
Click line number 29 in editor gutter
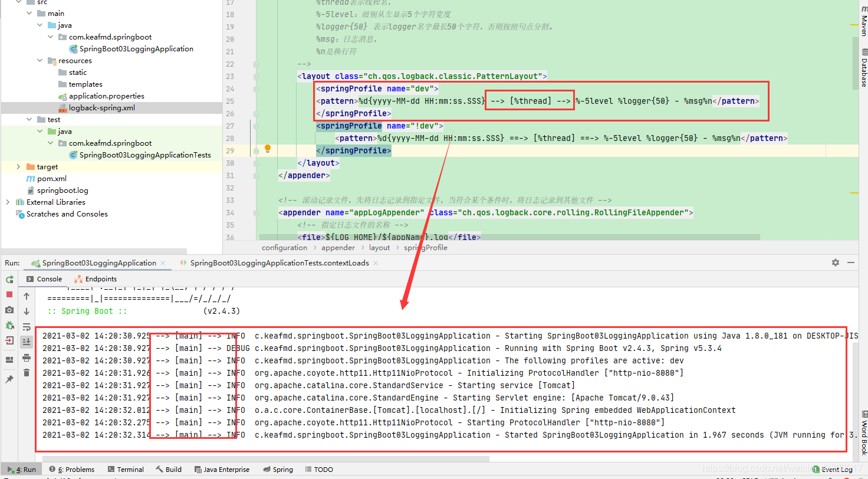click(x=229, y=150)
